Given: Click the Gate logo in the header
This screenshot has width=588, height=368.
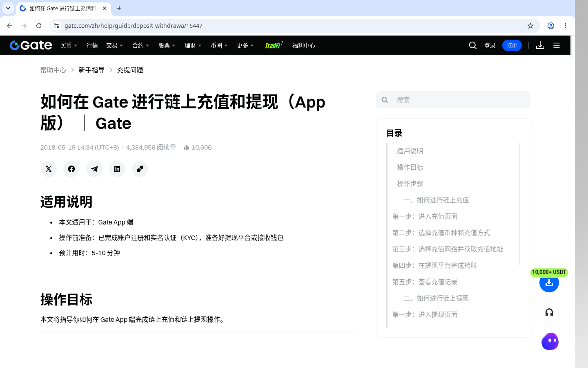Looking at the screenshot, I should pos(31,45).
